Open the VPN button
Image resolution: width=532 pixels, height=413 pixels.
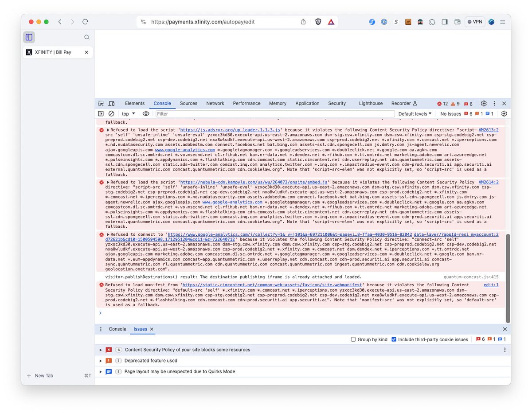474,22
